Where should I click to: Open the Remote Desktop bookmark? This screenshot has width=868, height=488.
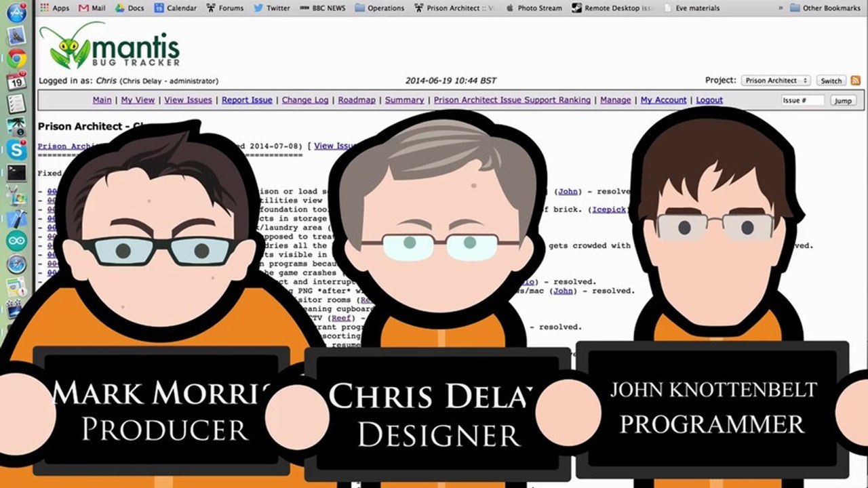click(613, 8)
